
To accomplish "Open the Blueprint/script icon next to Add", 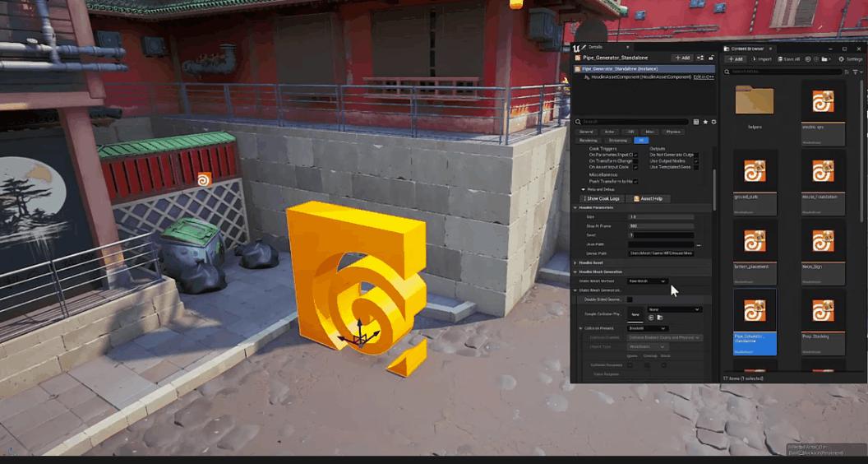I will click(700, 58).
